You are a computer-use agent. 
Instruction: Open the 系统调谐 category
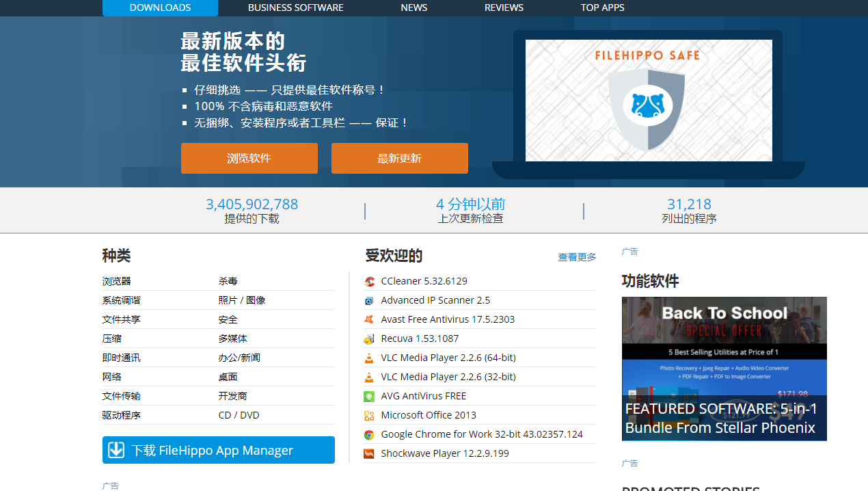pyautogui.click(x=122, y=300)
